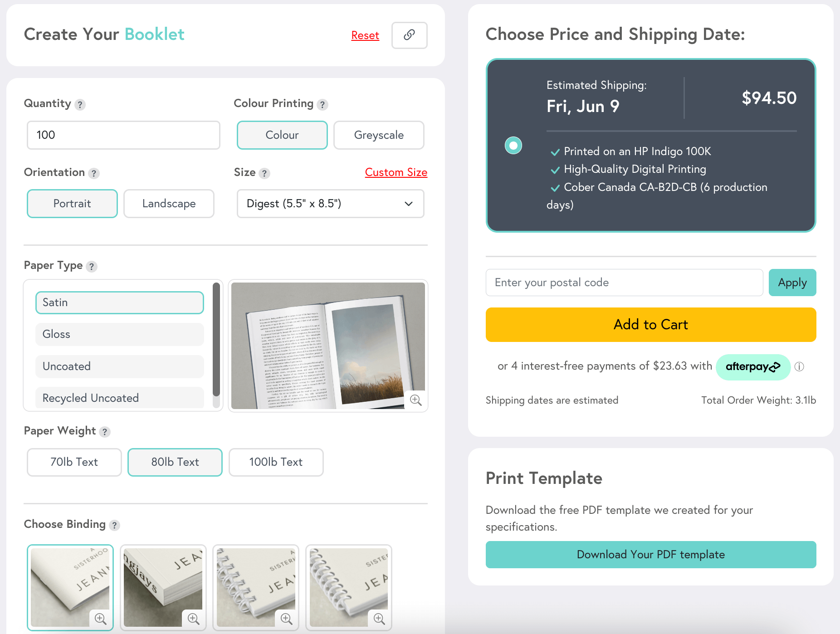Select Gloss in the Paper Type list
The width and height of the screenshot is (840, 634).
(x=119, y=334)
